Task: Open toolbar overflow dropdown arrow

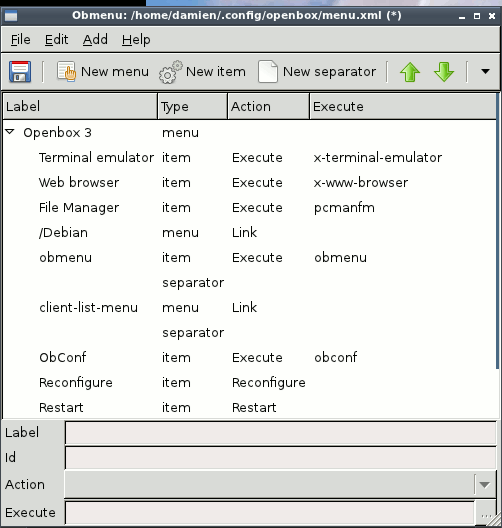Action: click(x=485, y=71)
